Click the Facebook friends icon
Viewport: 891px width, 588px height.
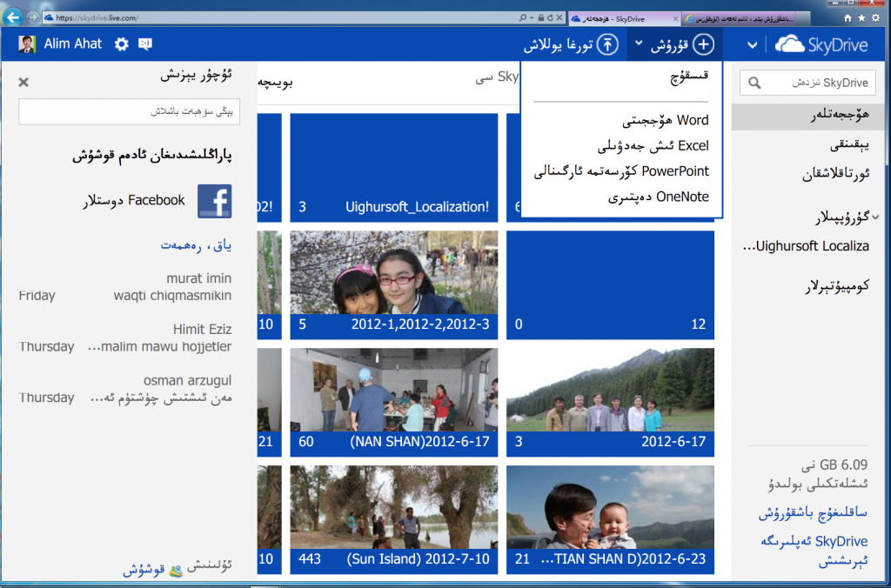(214, 201)
